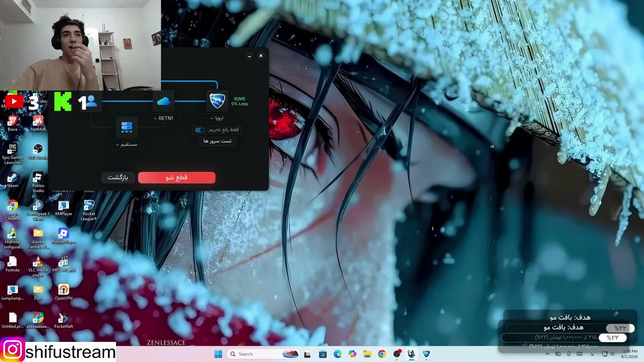Toggle the فقط رفع تحریم switch
This screenshot has height=362, width=644.
pos(200,130)
